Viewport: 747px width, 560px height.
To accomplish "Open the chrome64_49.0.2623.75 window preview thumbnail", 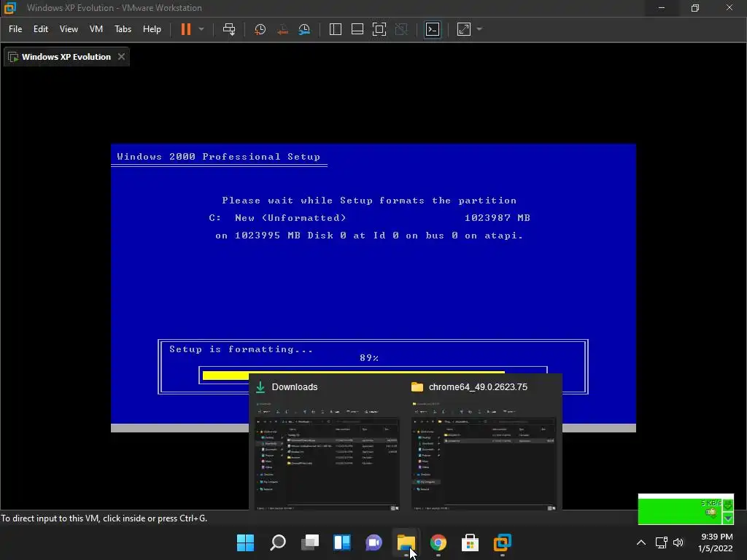I will 484,455.
